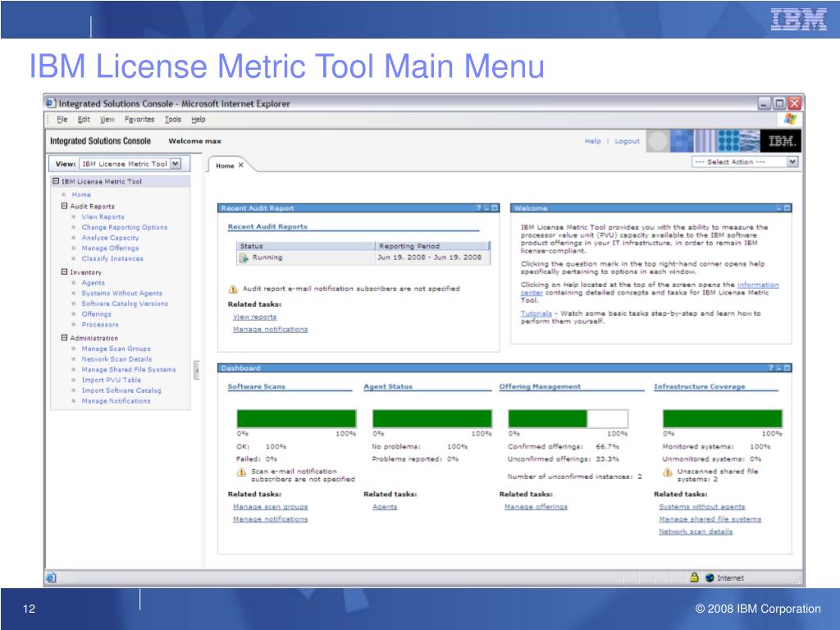Click the Network scan details dashboard link
Viewport: 840px width, 630px height.
(696, 532)
